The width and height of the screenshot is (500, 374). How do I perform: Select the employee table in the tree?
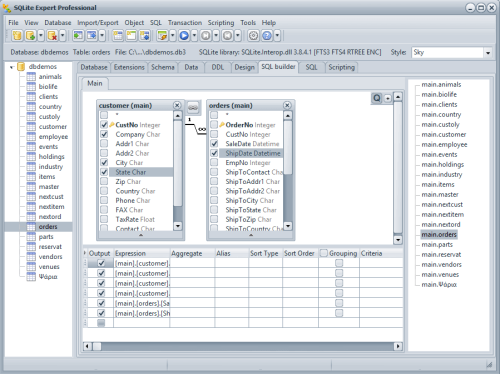coord(53,137)
